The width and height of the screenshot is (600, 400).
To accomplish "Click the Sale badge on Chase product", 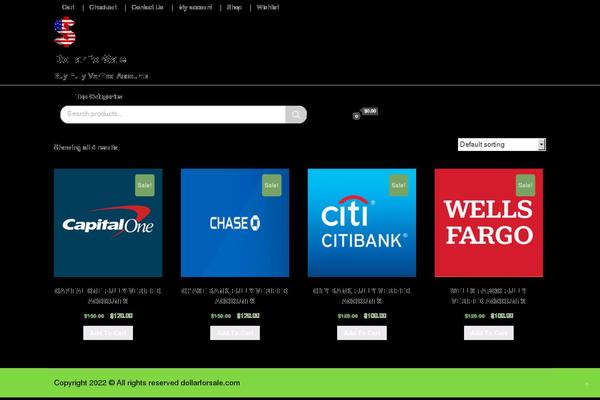I will (x=272, y=185).
